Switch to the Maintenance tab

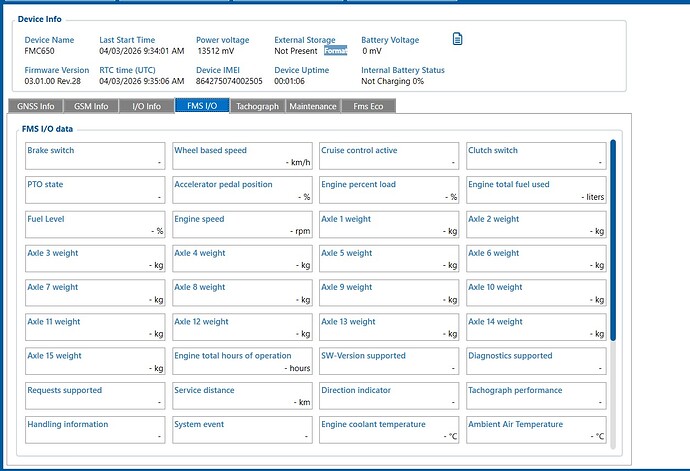point(313,106)
